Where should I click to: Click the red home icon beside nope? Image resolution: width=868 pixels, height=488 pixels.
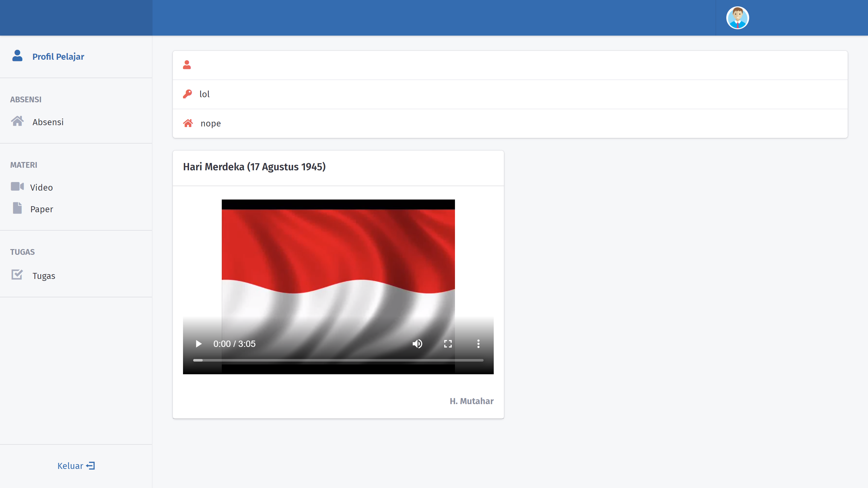[188, 123]
